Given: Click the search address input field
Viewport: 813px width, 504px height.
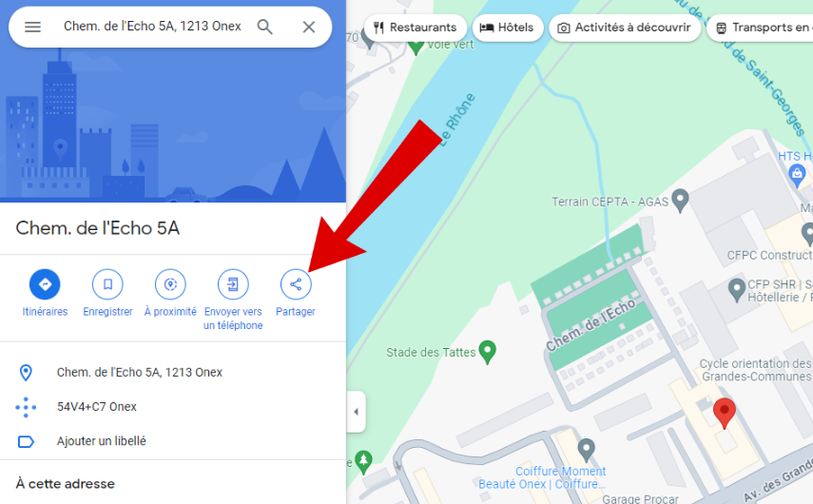Looking at the screenshot, I should pos(152,27).
